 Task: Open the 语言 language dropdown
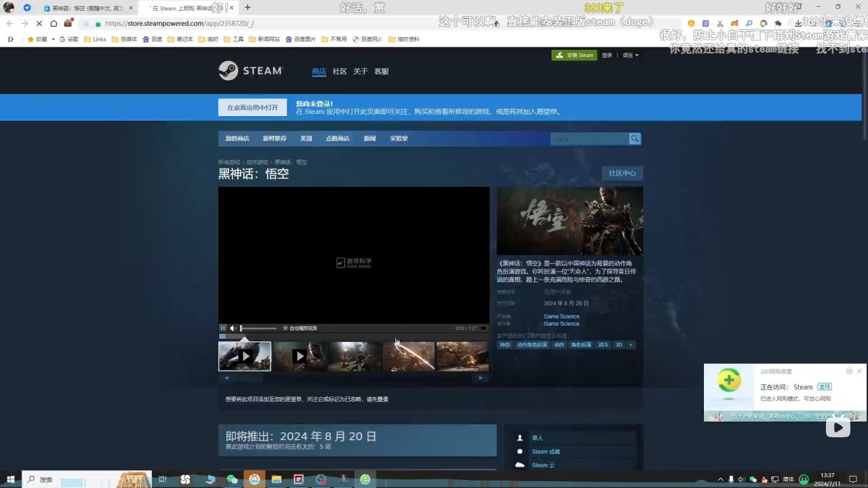(631, 55)
